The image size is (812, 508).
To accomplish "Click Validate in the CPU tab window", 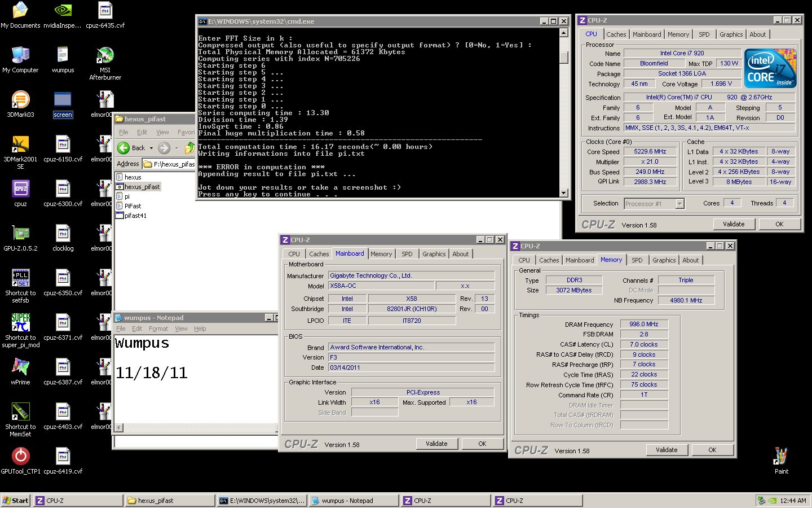I will pos(734,224).
